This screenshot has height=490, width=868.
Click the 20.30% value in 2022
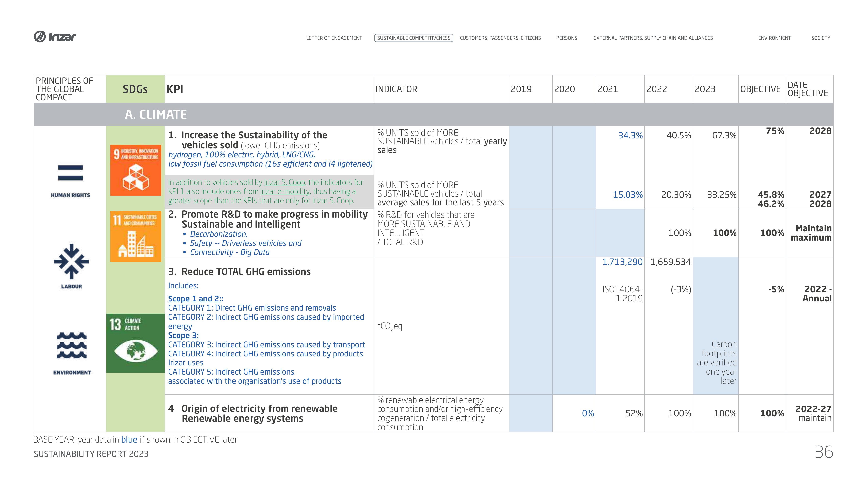pos(676,195)
